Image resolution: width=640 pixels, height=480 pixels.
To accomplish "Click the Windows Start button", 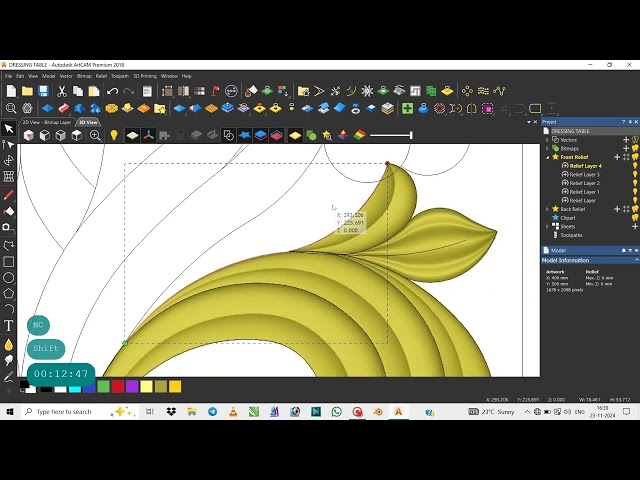I will pyautogui.click(x=10, y=412).
